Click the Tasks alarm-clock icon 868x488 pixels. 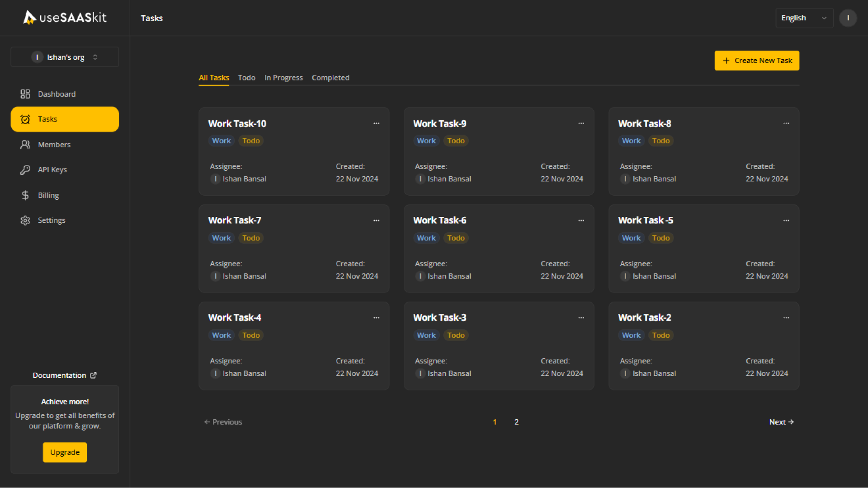click(x=25, y=119)
